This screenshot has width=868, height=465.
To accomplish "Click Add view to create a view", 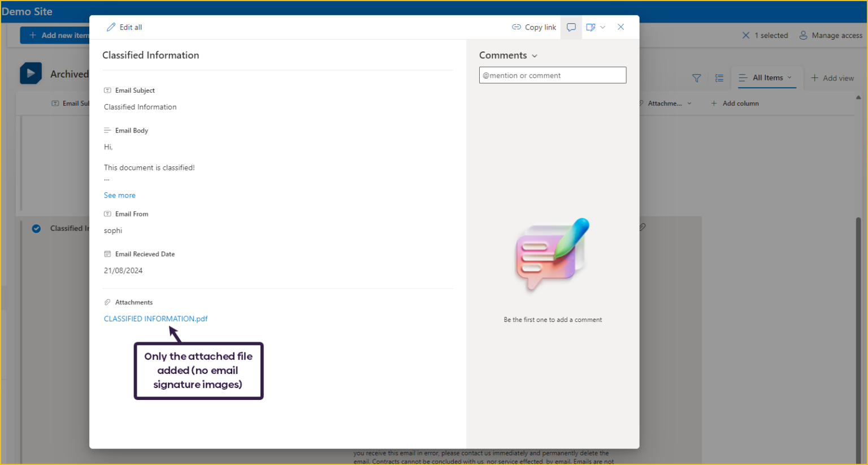I will [832, 77].
